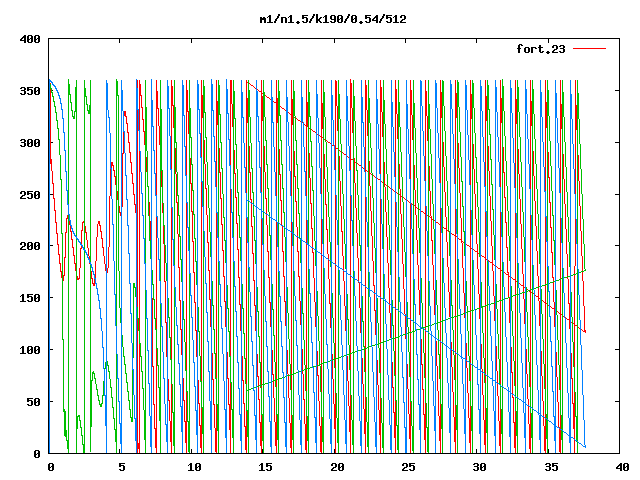Click the x-axis label 25
Viewport: 640px width, 480px height.
point(408,467)
